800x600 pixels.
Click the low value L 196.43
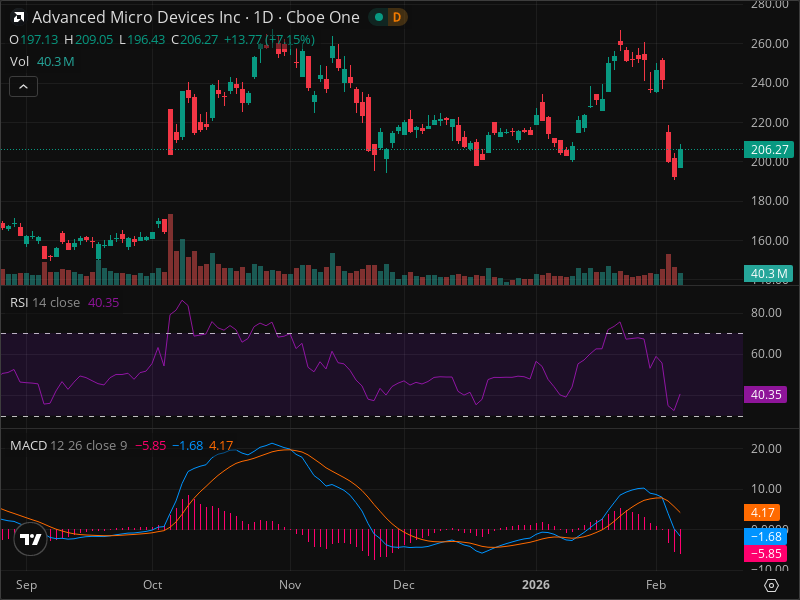(x=142, y=40)
